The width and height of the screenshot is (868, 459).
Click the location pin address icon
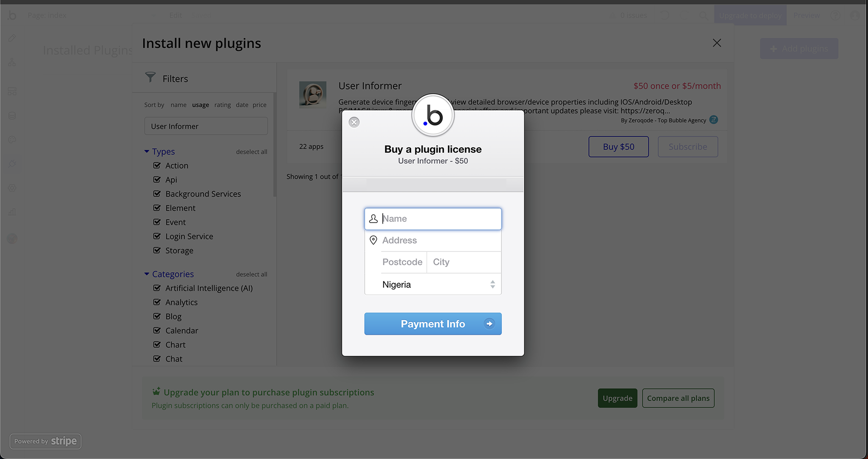point(373,240)
